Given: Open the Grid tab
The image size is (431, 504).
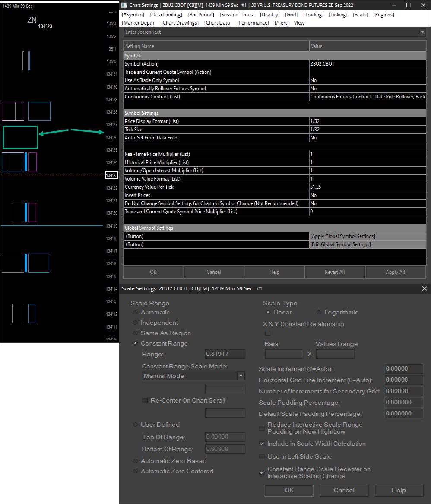Looking at the screenshot, I should point(291,15).
